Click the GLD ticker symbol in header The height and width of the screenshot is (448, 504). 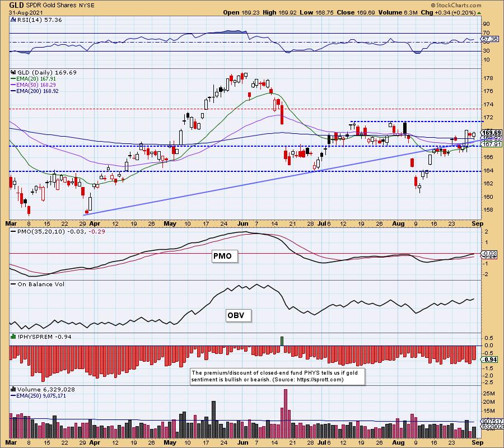coord(16,5)
